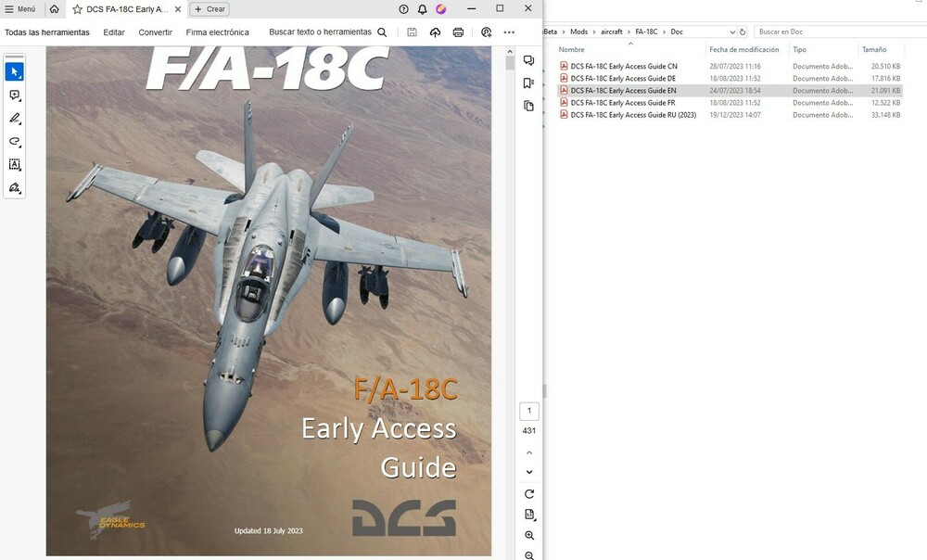This screenshot has height=560, width=927.
Task: Click Buscar texto o herramientas search field
Action: coord(327,32)
